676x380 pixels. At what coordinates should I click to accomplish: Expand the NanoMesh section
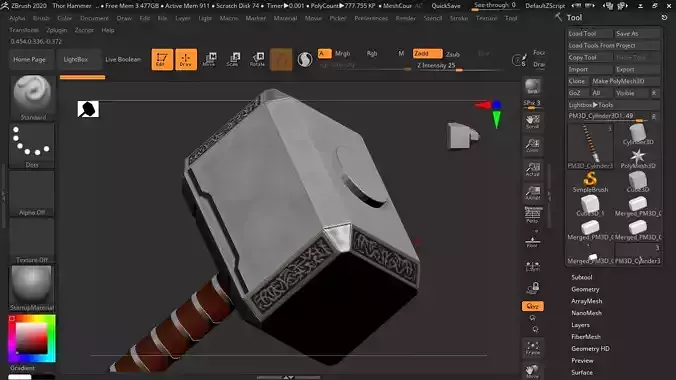click(x=586, y=313)
